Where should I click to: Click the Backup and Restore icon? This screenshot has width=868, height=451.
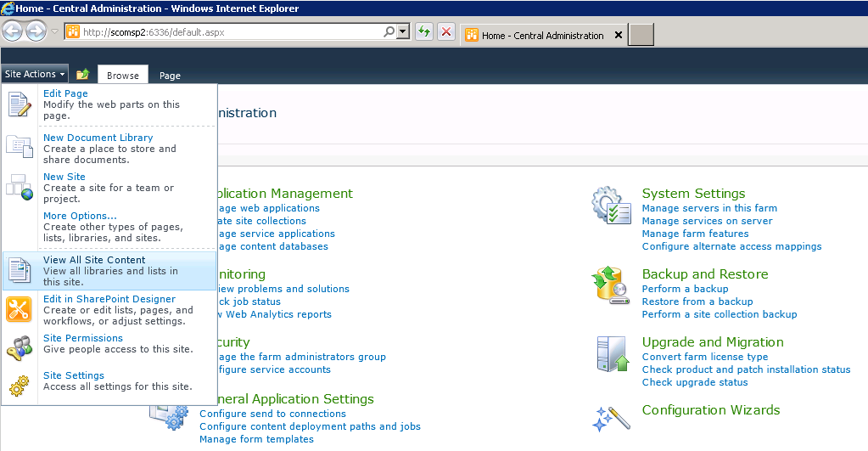[x=611, y=285]
